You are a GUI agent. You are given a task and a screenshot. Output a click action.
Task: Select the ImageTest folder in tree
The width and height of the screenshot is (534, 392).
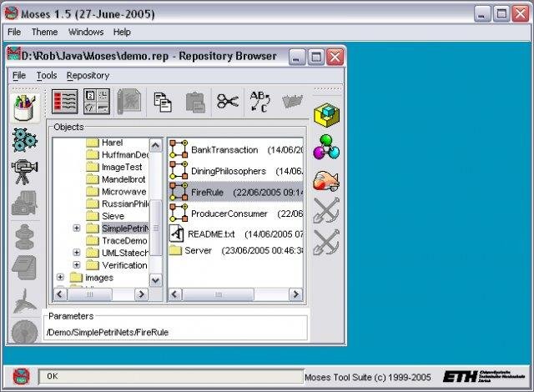[x=113, y=167]
